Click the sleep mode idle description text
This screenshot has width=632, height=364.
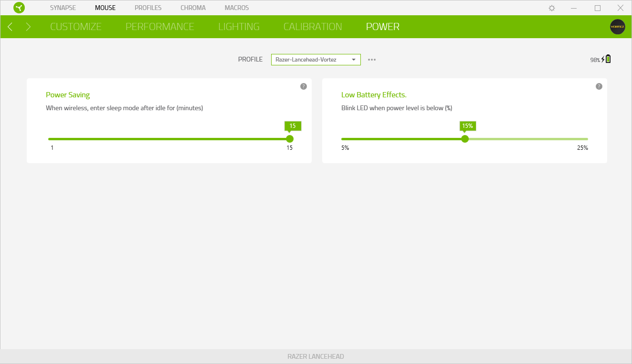coord(125,108)
